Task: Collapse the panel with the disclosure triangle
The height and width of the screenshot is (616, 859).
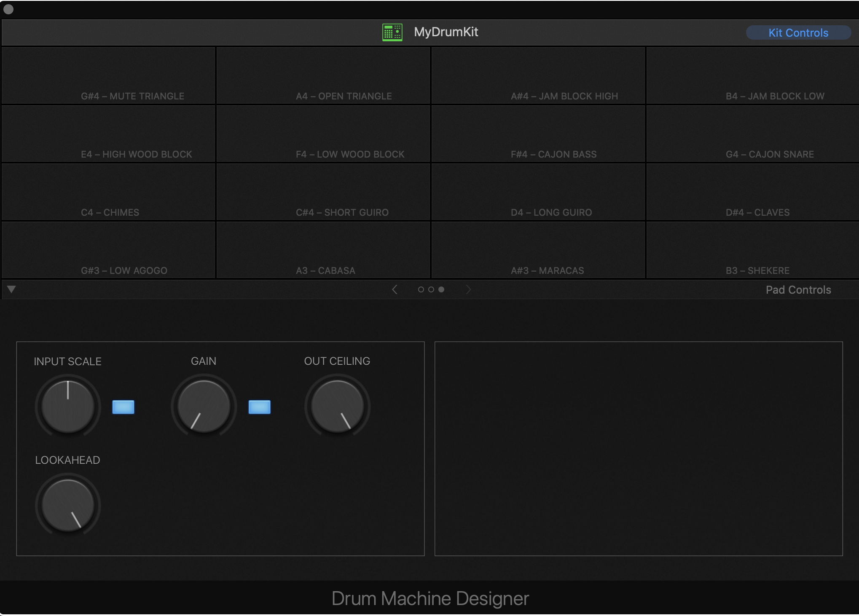Action: click(11, 289)
